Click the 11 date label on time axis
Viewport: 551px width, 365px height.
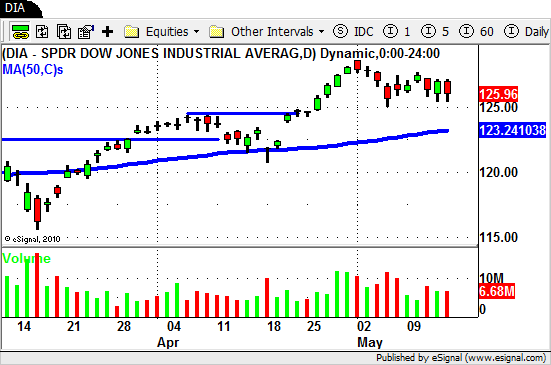pos(224,326)
